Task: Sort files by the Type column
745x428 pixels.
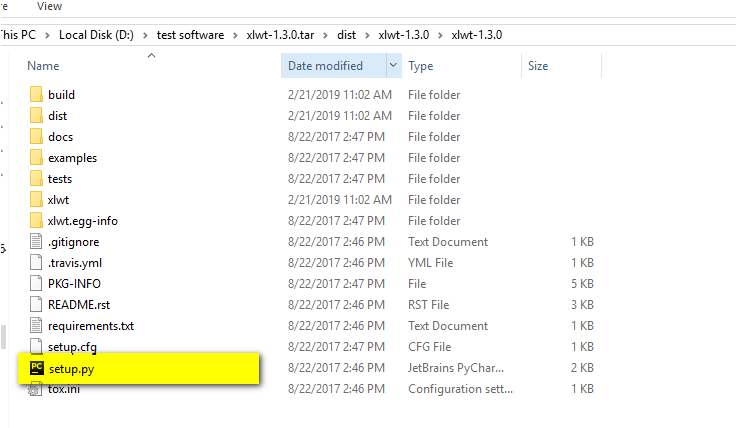Action: [x=420, y=66]
